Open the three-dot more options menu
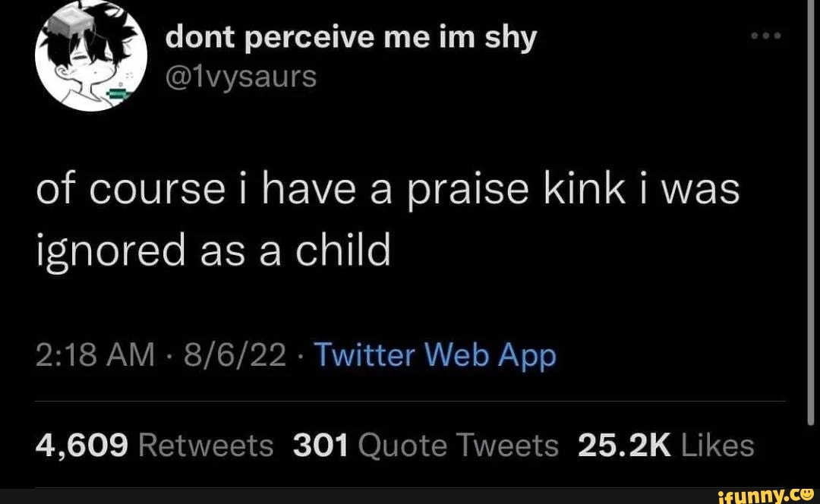The image size is (820, 504). (766, 36)
